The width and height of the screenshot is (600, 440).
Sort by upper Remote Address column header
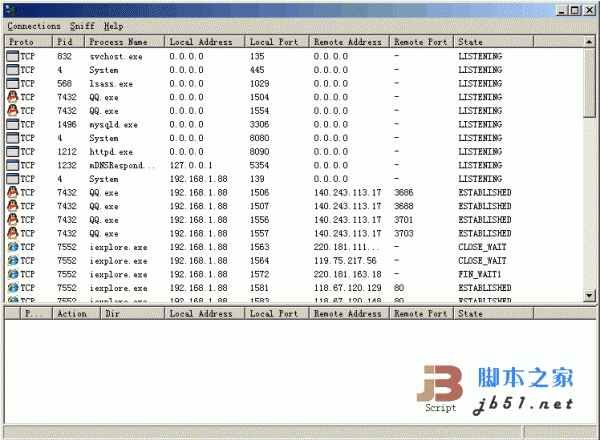(x=349, y=42)
